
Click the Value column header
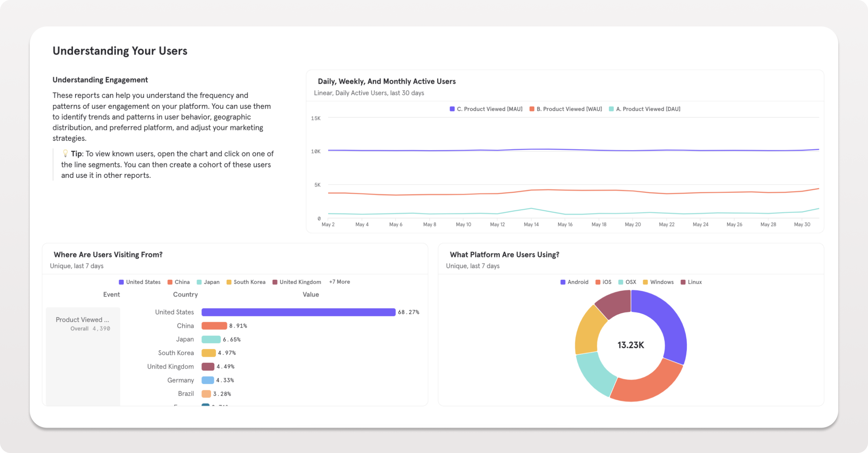[x=311, y=294]
